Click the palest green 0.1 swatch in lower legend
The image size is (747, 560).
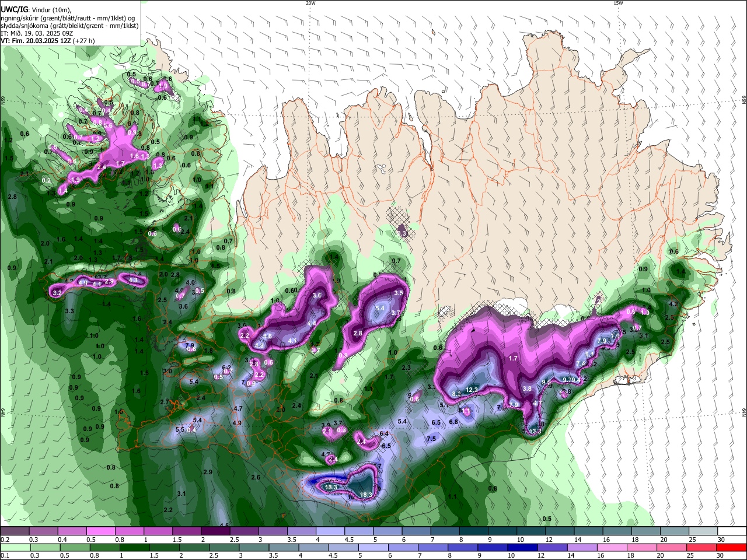(15, 548)
